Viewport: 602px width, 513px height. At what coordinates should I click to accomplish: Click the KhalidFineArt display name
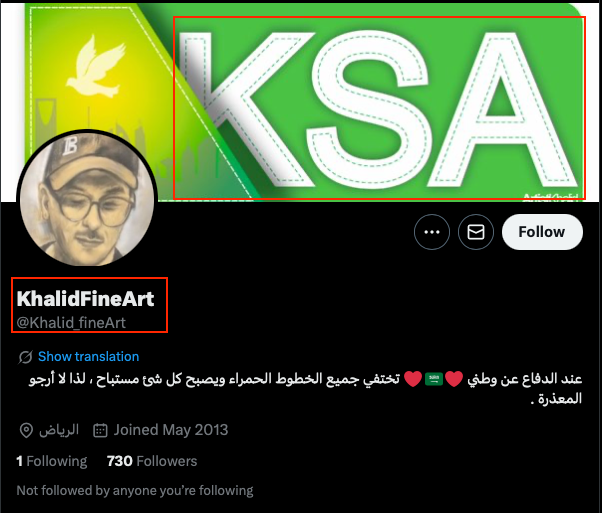(x=85, y=299)
